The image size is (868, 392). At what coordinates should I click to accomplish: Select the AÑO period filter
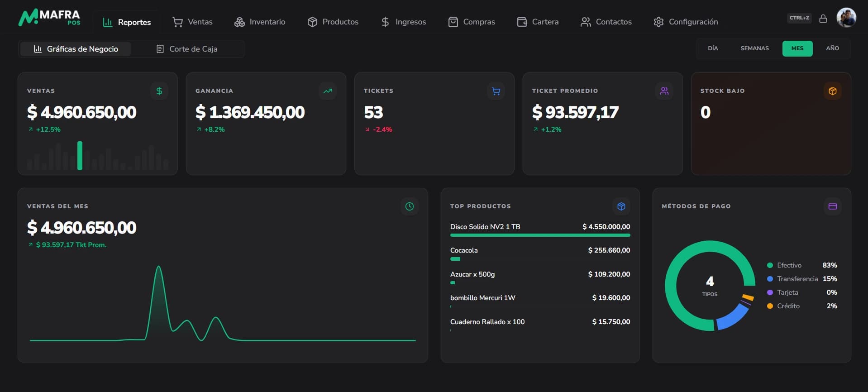pyautogui.click(x=832, y=48)
